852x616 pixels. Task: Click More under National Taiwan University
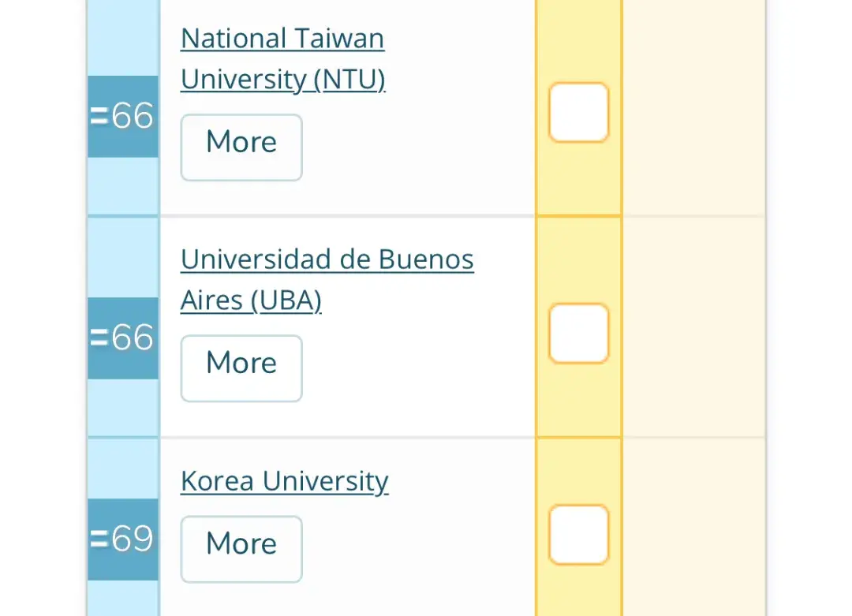[241, 147]
